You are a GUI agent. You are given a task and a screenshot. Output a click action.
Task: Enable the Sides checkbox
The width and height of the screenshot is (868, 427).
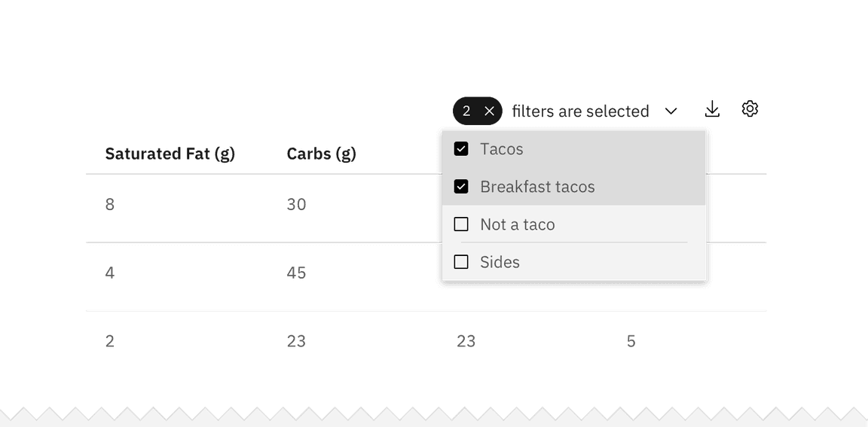click(461, 262)
